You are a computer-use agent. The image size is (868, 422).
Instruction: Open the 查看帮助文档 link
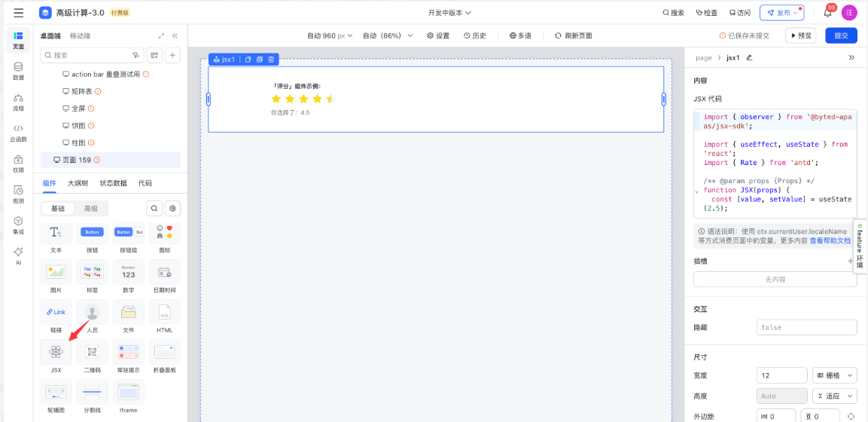tap(830, 241)
